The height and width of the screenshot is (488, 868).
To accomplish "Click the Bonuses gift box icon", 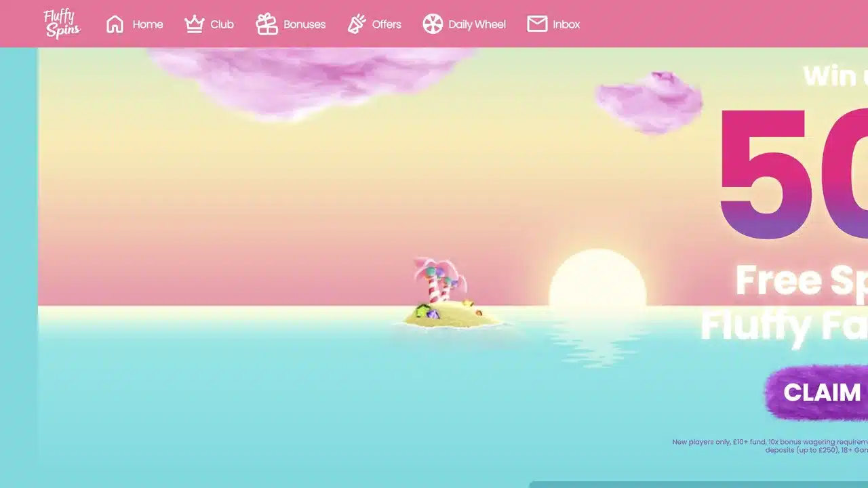I will coord(267,24).
